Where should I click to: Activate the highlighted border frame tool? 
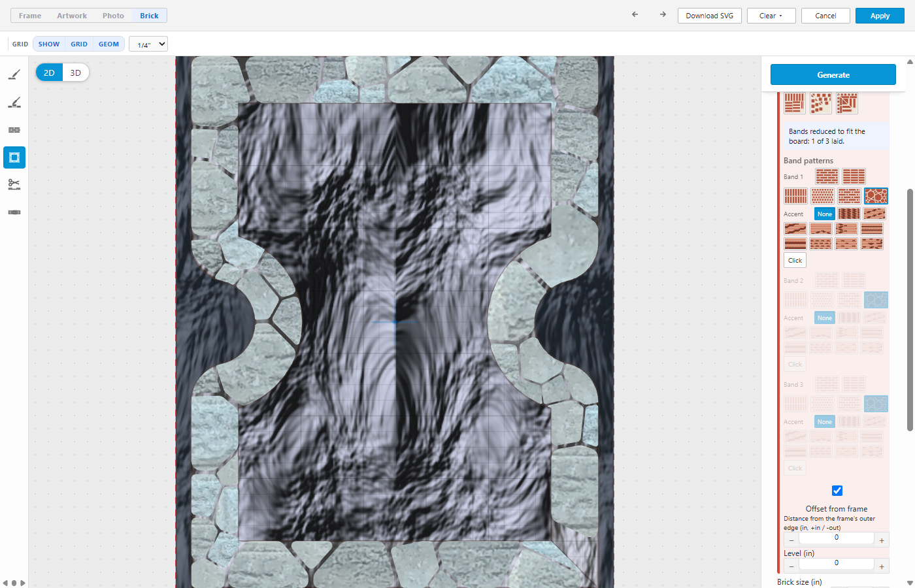pos(14,157)
